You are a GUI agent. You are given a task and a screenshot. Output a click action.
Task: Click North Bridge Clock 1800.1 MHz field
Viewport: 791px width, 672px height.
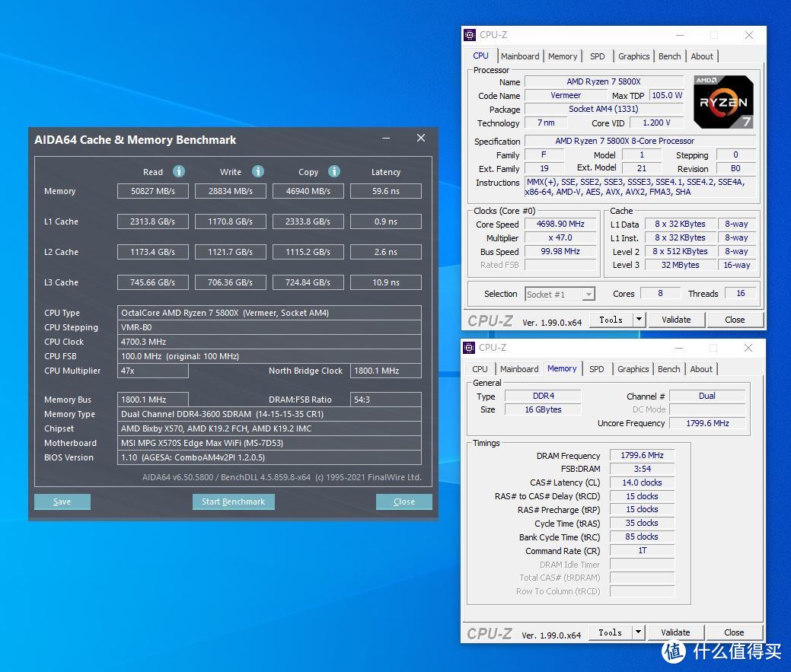tap(386, 371)
